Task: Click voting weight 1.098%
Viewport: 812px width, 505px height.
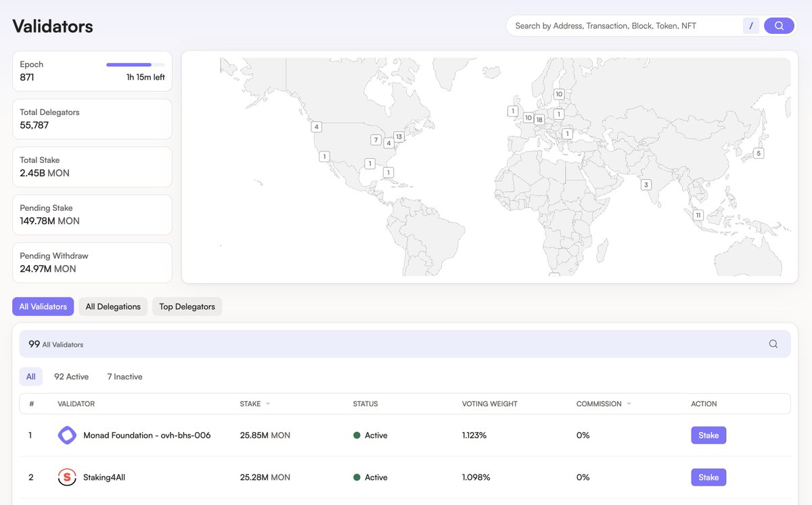Action: (x=476, y=477)
